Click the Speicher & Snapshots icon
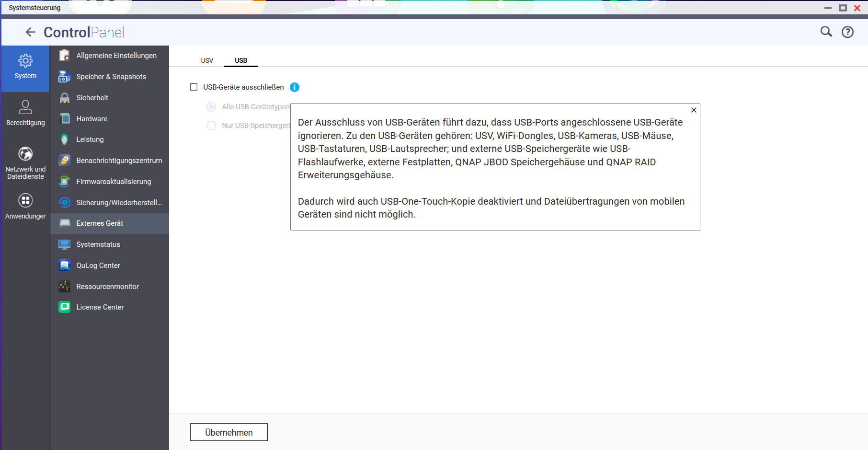The image size is (868, 450). [65, 77]
